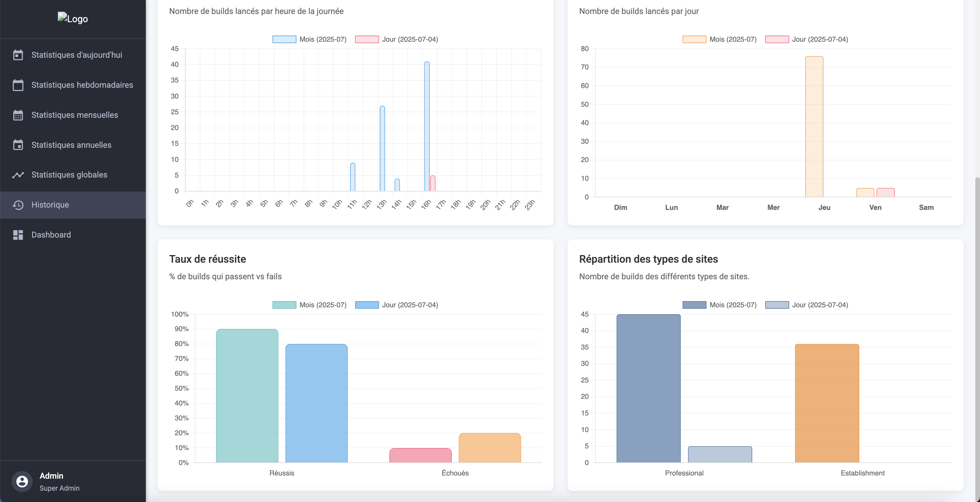This screenshot has height=502, width=980.
Task: Toggle Mois (2025-07) legend in hourly builds chart
Action: coord(323,40)
